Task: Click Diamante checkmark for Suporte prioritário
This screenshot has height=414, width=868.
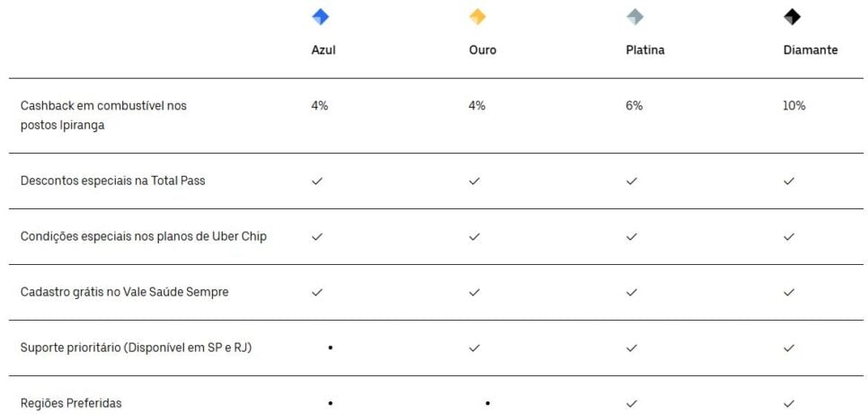Action: coord(789,348)
